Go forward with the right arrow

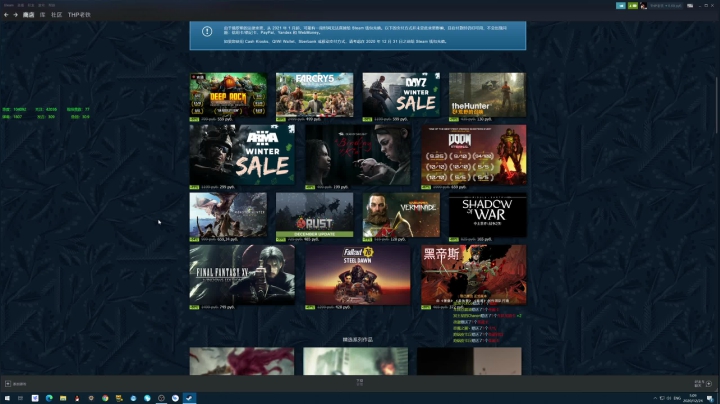click(x=16, y=15)
